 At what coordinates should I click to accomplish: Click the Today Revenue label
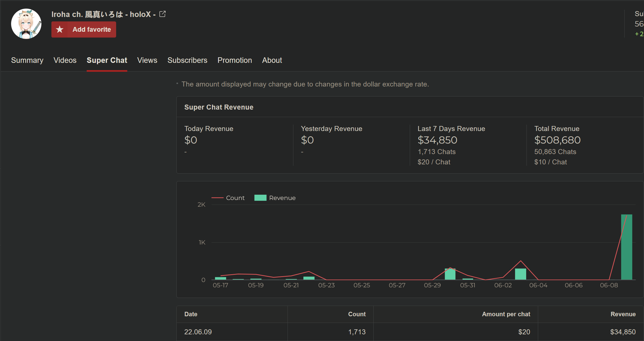coord(209,129)
